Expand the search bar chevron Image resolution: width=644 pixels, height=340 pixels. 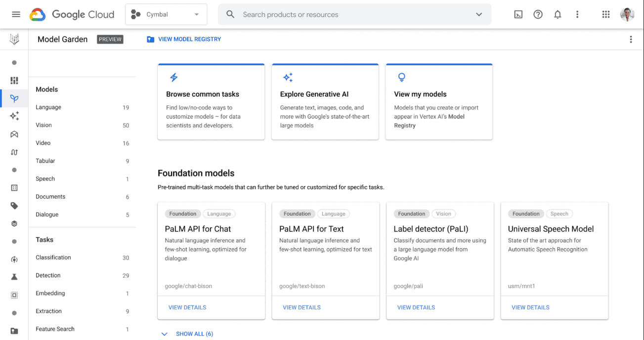[479, 14]
